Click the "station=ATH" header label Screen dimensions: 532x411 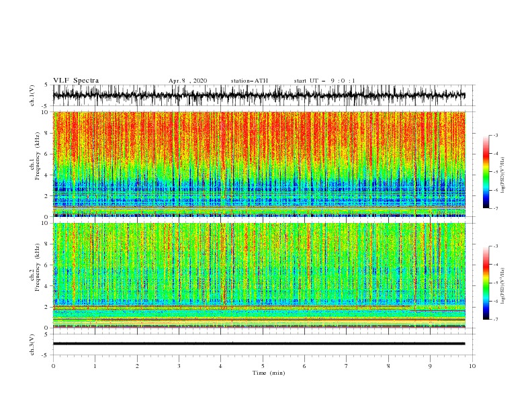(249, 81)
